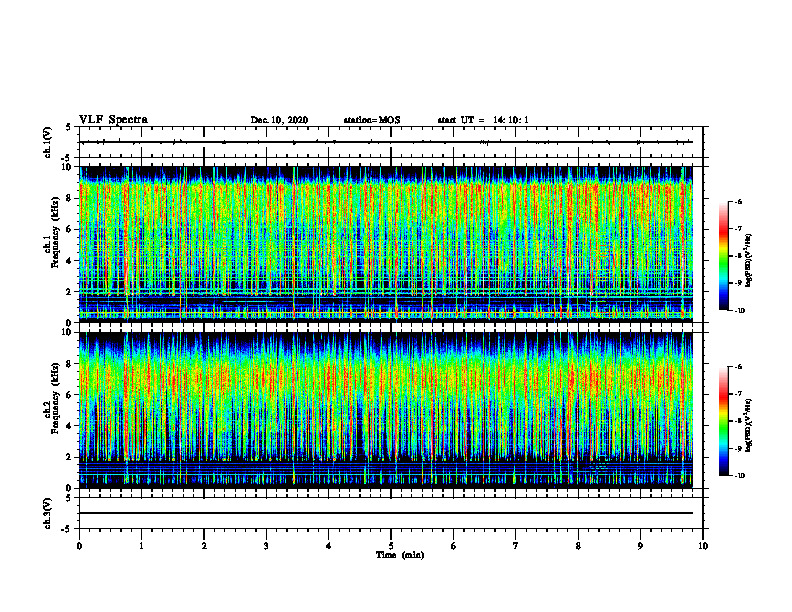Click the ch.2 spectrogram panel
Image resolution: width=792 pixels, height=612 pixels.
[386, 410]
